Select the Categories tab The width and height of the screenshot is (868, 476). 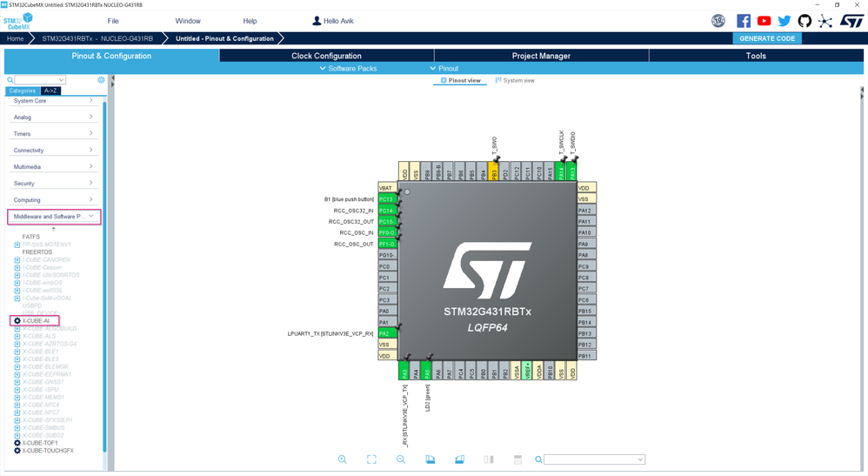[x=22, y=91]
